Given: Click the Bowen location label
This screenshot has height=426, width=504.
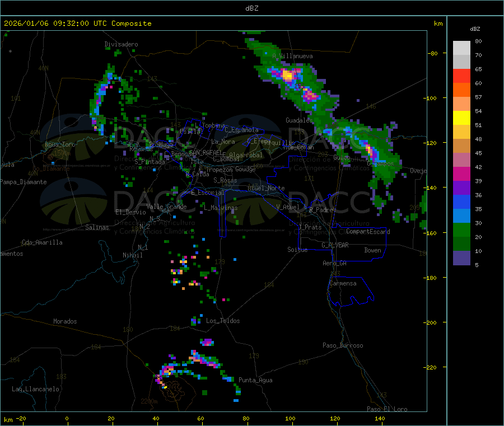Looking at the screenshot, I should (x=372, y=250).
